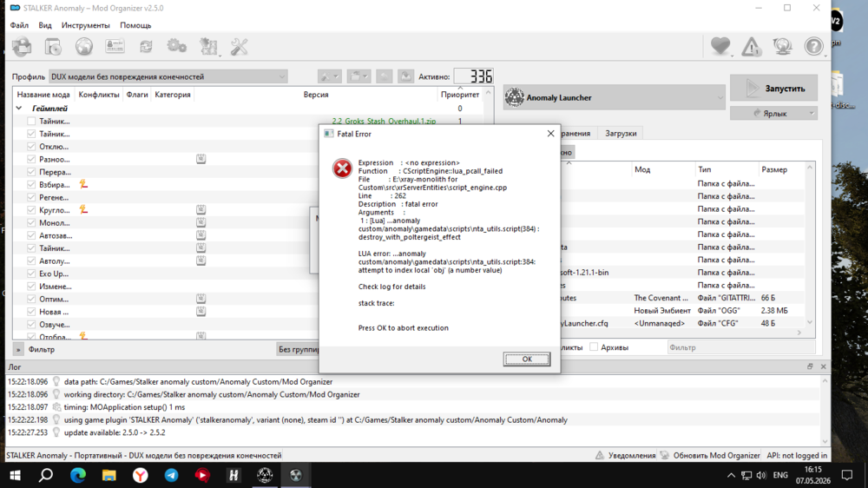Viewport: 868px width, 488px height.
Task: Click the create backup icon beside Активно
Action: pos(405,76)
